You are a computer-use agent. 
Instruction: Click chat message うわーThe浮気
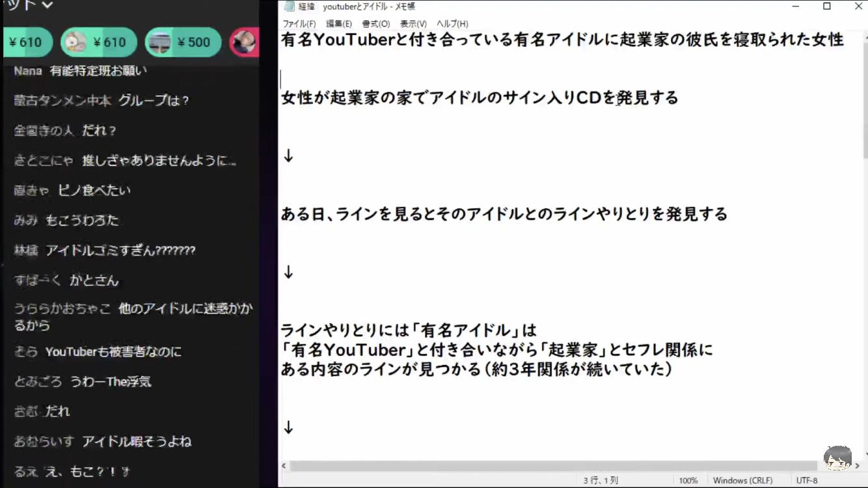[x=110, y=381]
